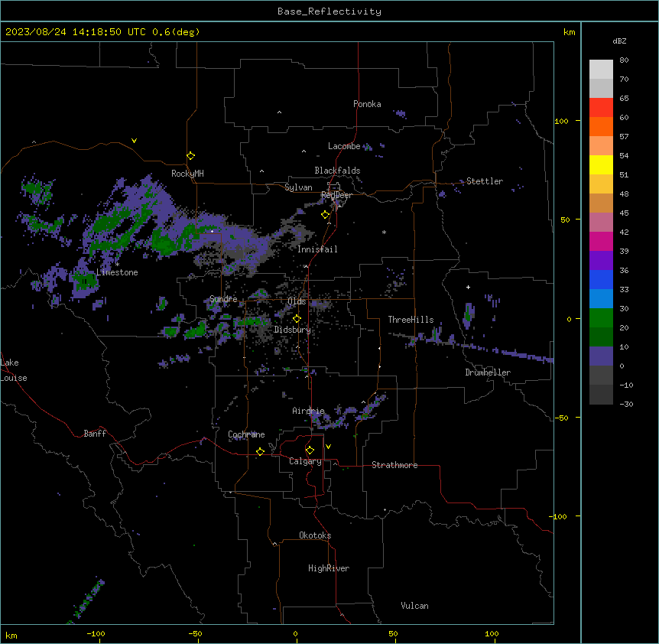Select the yellow diamond marker below Cochrane
Screen dimensions: 659x644
click(260, 451)
